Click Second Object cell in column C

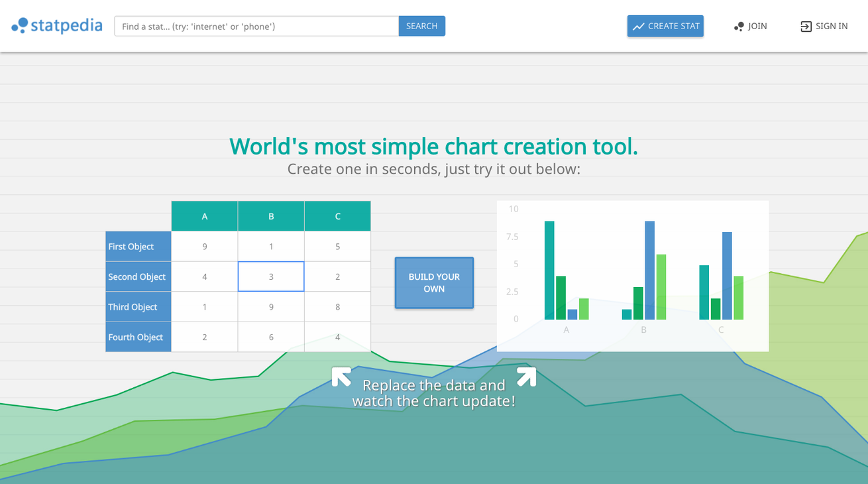pyautogui.click(x=338, y=276)
